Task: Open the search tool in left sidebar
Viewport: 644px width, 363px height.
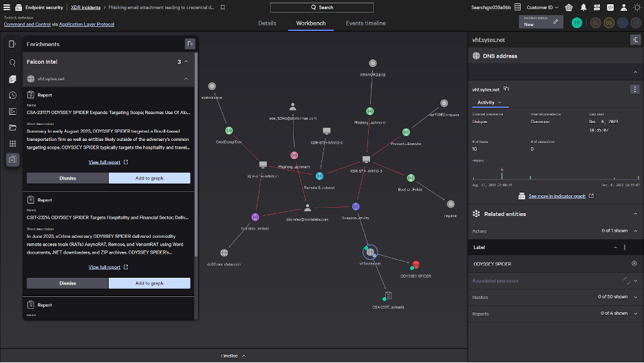Action: [12, 63]
